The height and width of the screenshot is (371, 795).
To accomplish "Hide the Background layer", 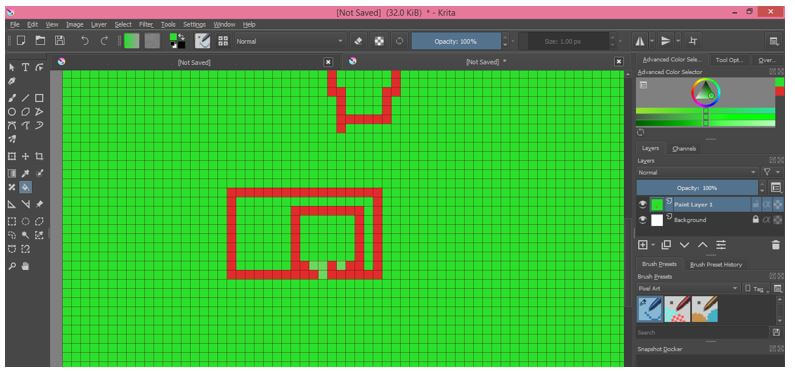I will (x=643, y=219).
